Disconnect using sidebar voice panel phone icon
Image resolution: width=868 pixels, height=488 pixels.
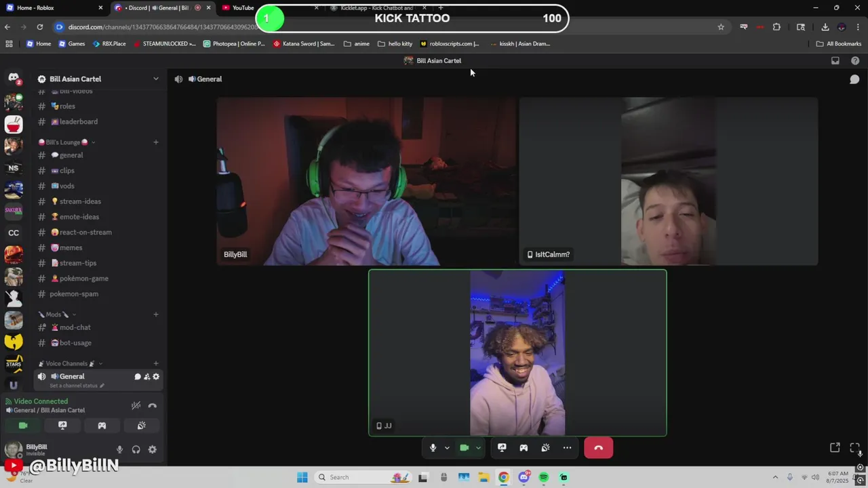pos(152,405)
